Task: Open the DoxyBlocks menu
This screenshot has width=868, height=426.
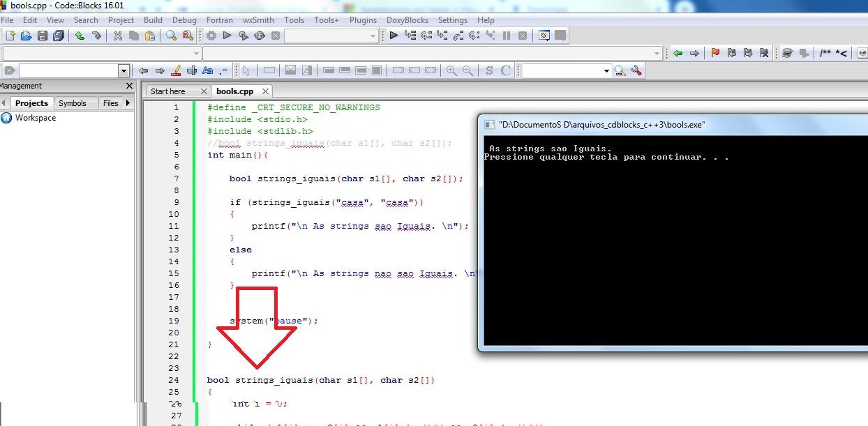Action: click(407, 20)
